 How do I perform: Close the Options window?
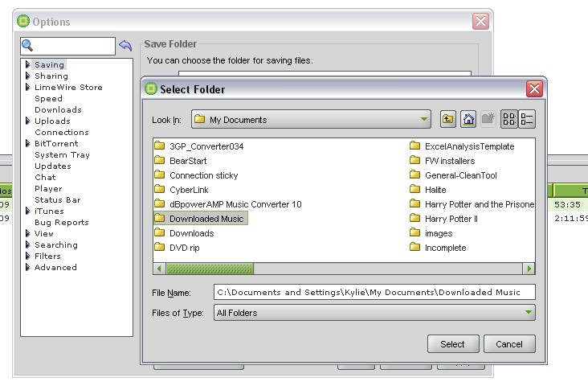480,22
